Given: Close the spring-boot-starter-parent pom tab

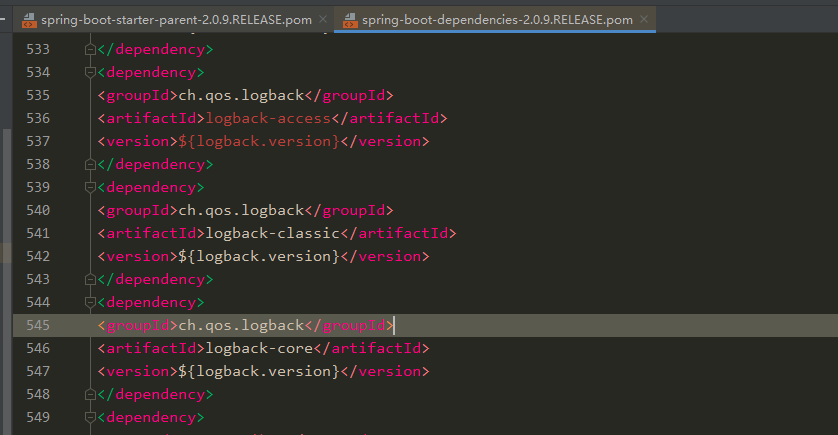Looking at the screenshot, I should coord(323,19).
